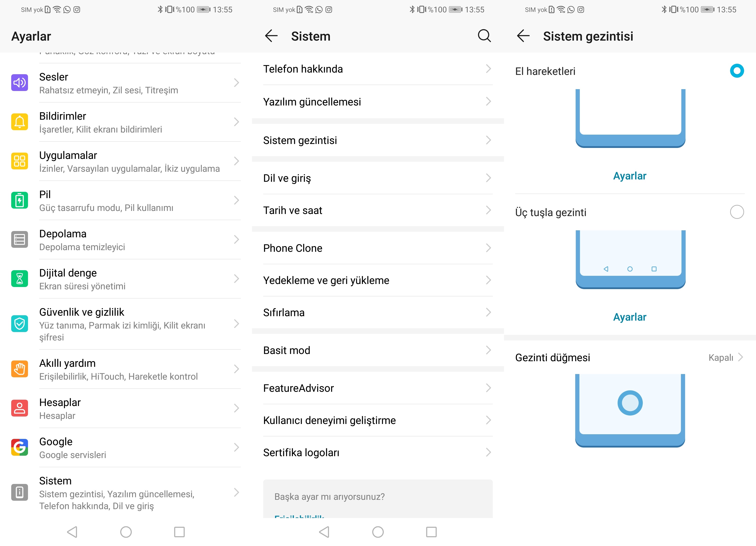Screen dimensions: 756x546
Task: Tap the Google logo icon
Action: (x=19, y=447)
